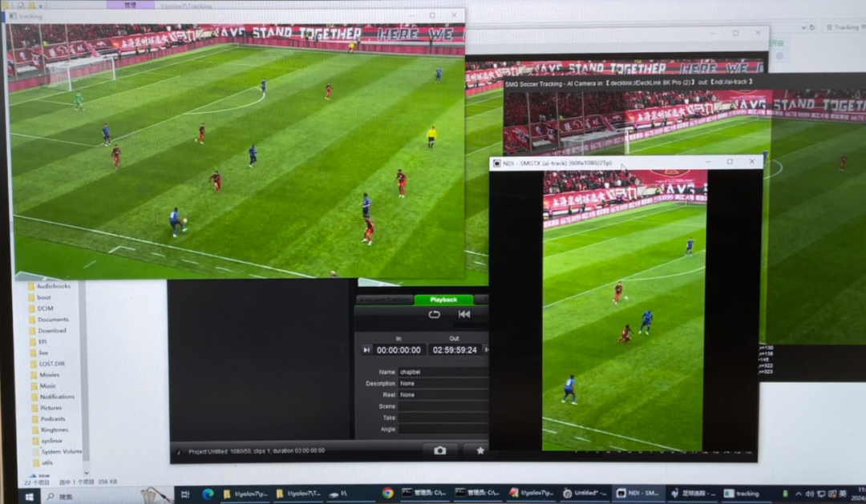Screen dimensions: 866x504
Task: Open Google Chrome from the taskbar
Action: pyautogui.click(x=388, y=494)
